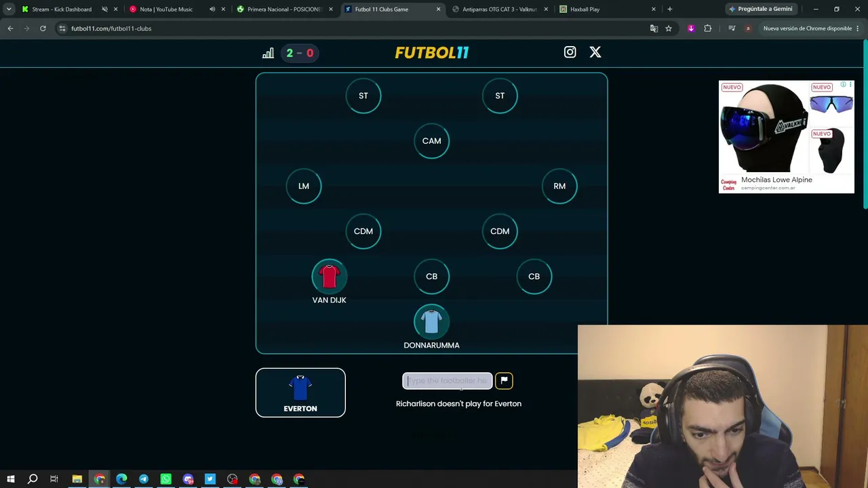Open OBS Studio from the taskbar
Screen dimensions: 868x488
click(x=233, y=479)
